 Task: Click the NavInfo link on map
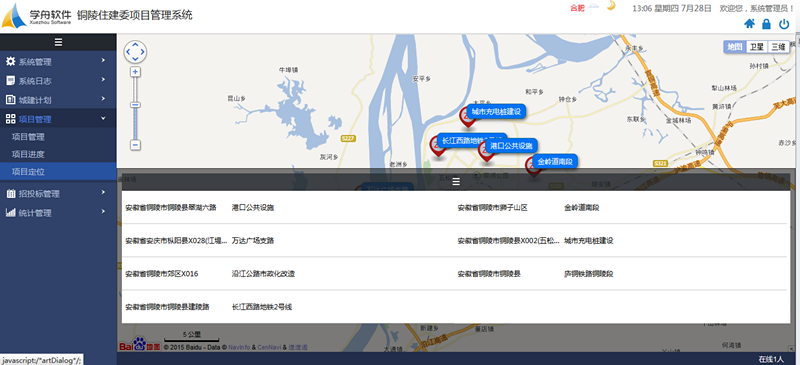pyautogui.click(x=239, y=347)
